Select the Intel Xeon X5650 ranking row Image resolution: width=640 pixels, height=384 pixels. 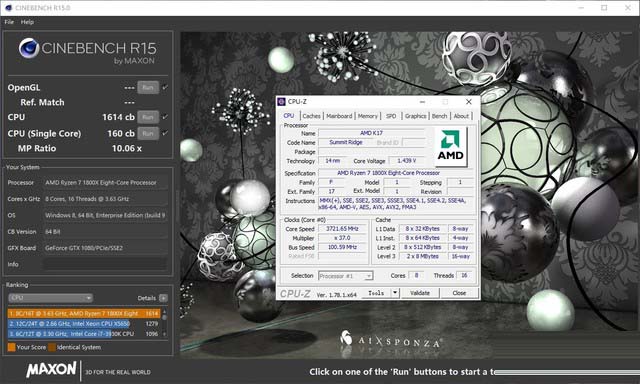tap(84, 324)
